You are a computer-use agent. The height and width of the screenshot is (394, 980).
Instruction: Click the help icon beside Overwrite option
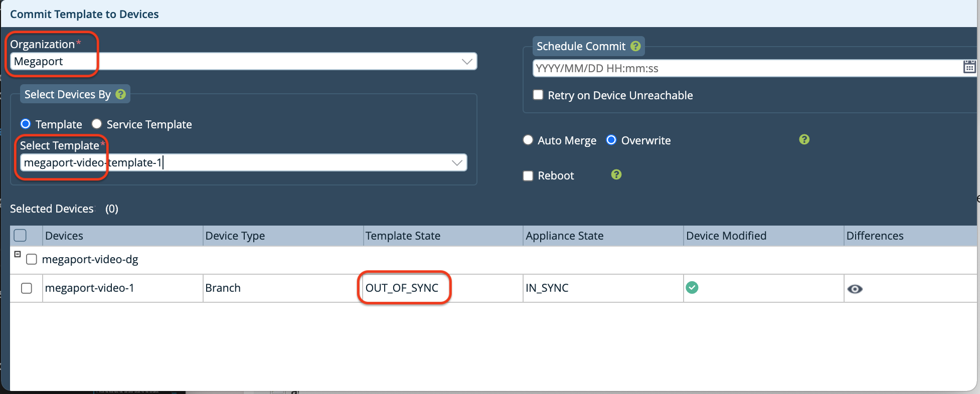[x=804, y=139]
